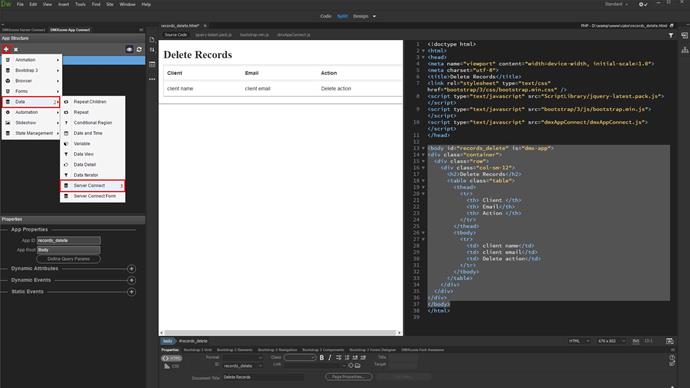Image resolution: width=690 pixels, height=388 pixels.
Task: Toggle italic formatting
Action: pyautogui.click(x=330, y=358)
